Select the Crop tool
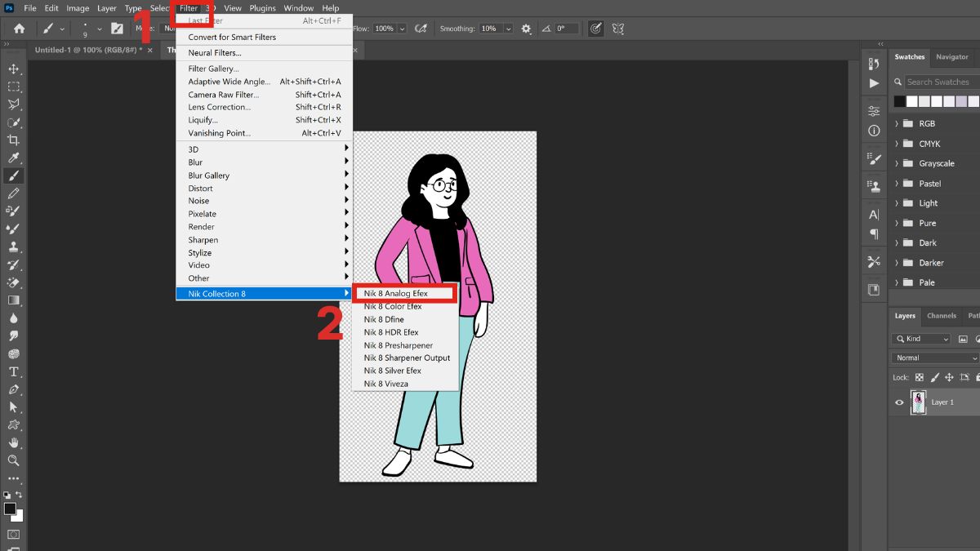This screenshot has width=980, height=551. [13, 140]
